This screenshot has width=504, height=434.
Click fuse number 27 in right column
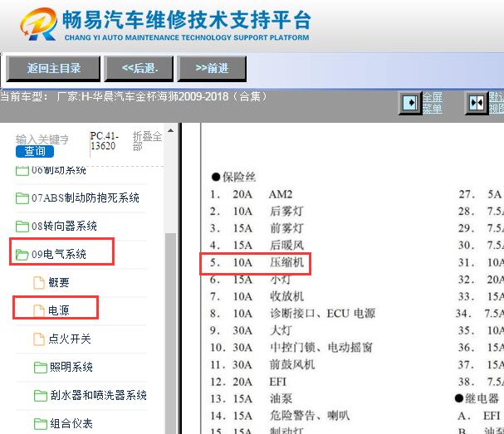coord(467,194)
